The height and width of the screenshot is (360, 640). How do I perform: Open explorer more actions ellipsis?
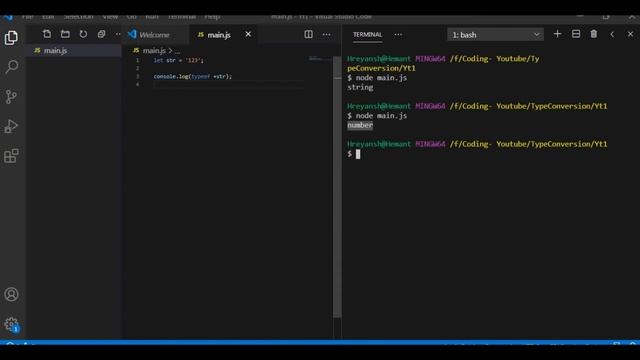point(118,34)
